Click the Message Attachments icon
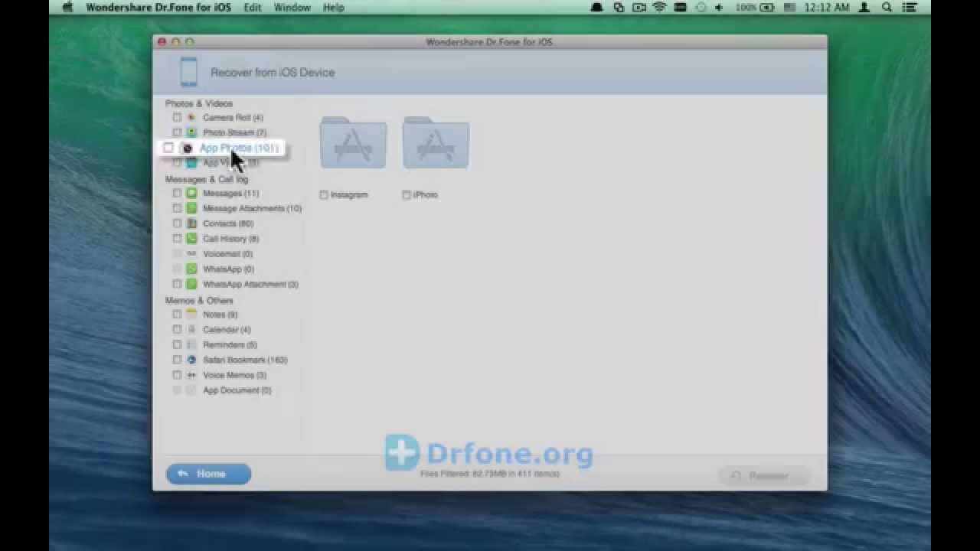980x551 pixels. coord(191,208)
